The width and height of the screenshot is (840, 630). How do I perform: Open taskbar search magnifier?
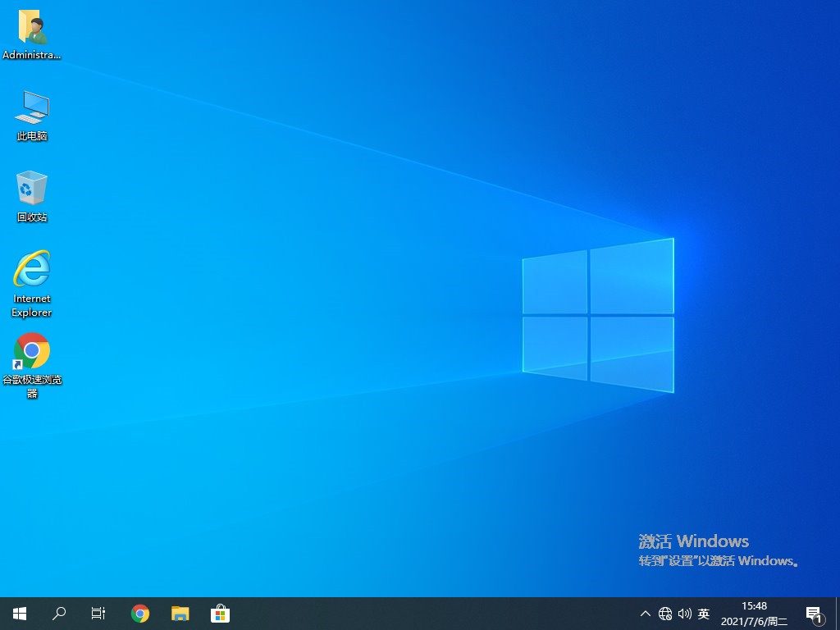[59, 614]
